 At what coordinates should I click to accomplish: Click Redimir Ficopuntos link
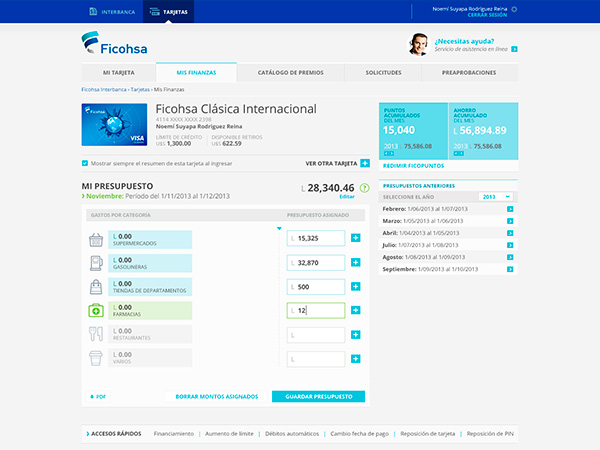413,166
